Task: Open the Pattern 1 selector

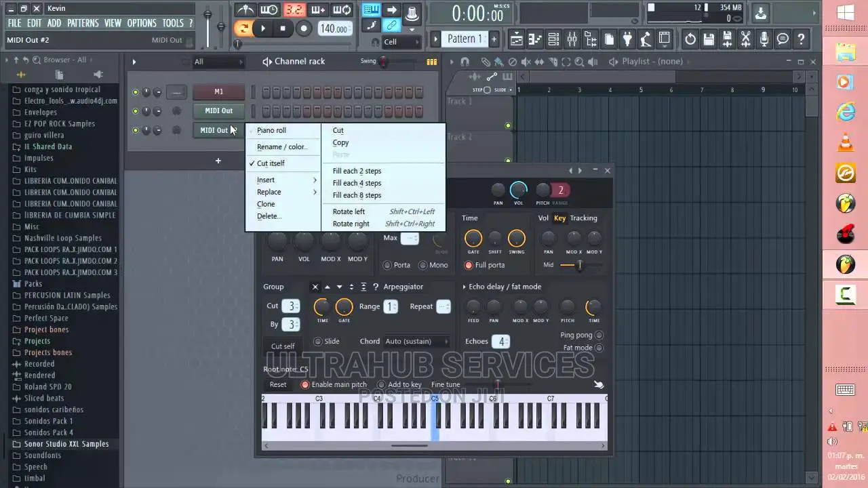Action: pos(465,39)
